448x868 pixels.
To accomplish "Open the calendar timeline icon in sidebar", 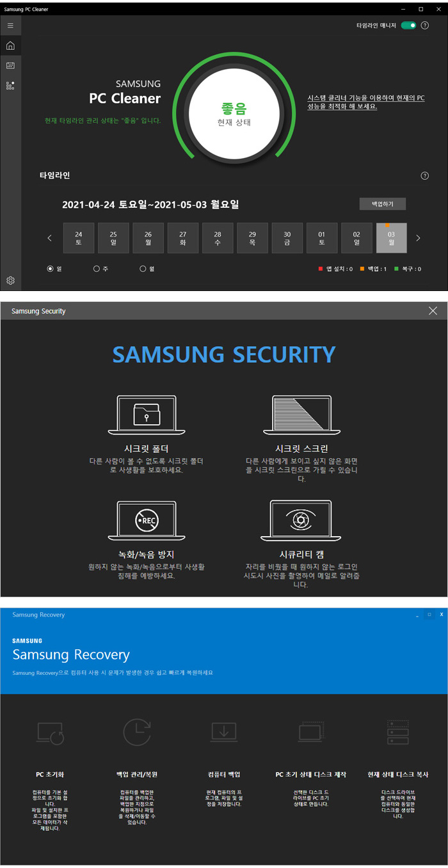I will tap(10, 65).
